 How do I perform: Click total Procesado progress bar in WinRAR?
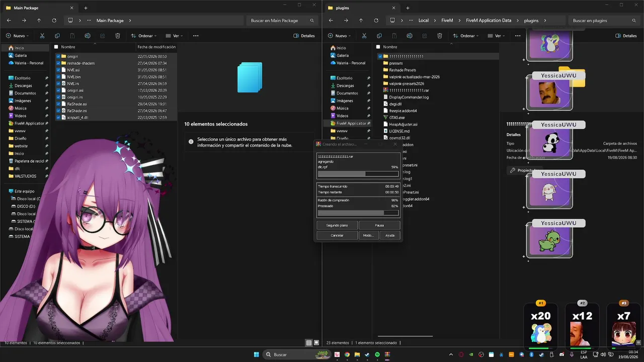click(358, 213)
